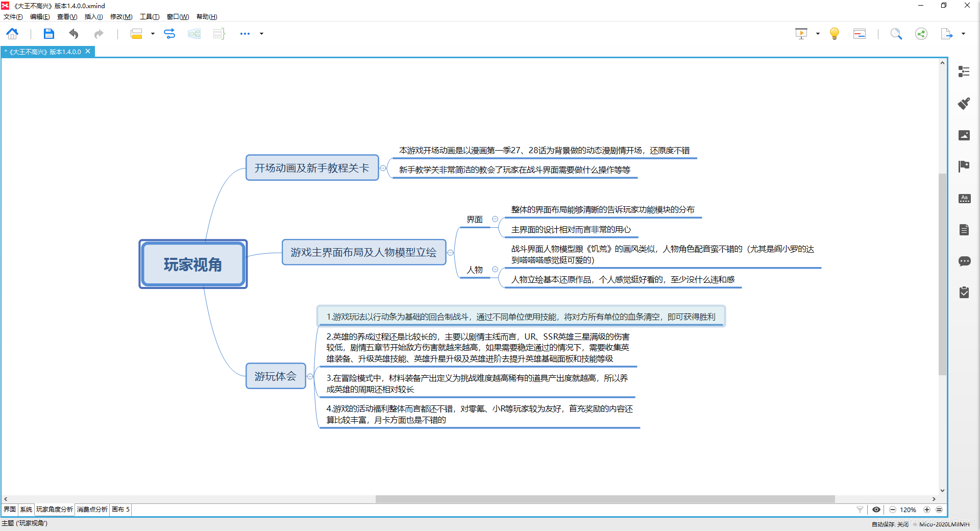This screenshot has width=980, height=531.
Task: Toggle the eye visibility icon in status bar
Action: 876,510
